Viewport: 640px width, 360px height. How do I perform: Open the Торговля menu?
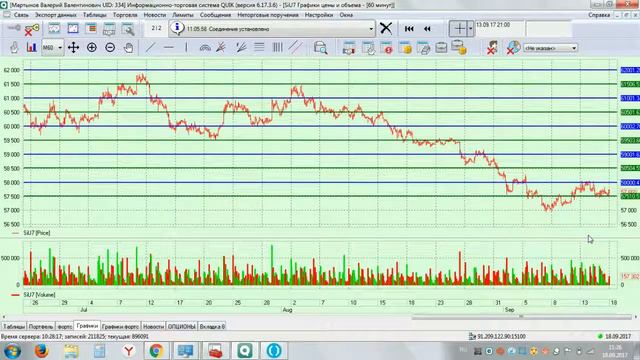(125, 15)
